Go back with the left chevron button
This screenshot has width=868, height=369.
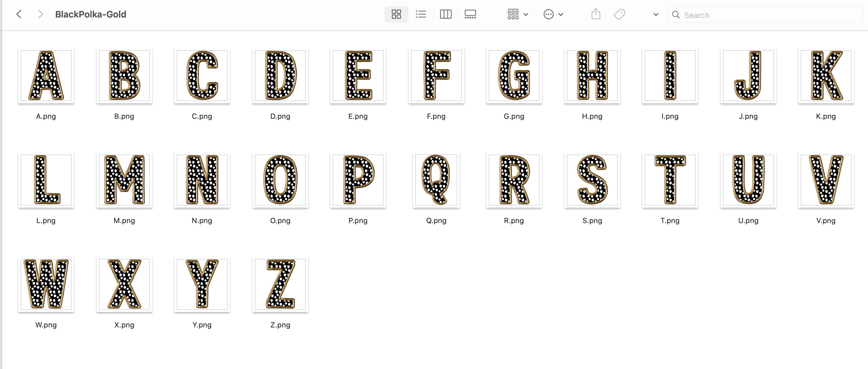click(x=19, y=14)
